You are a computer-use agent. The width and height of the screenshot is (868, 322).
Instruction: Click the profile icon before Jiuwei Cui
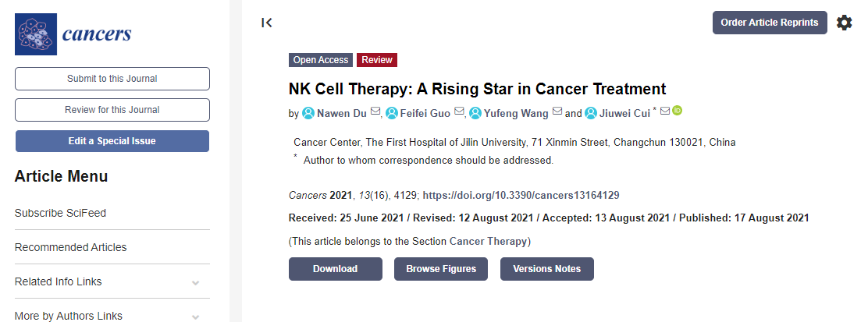pos(591,113)
